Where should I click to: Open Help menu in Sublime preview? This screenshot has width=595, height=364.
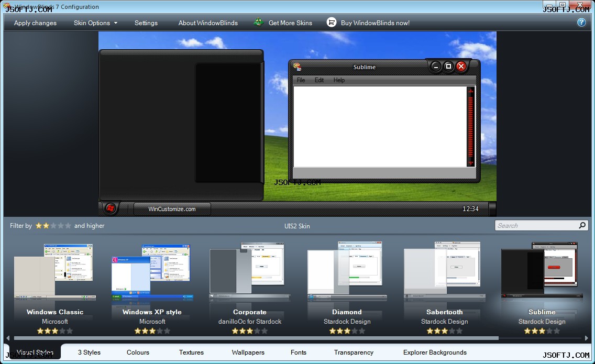tap(339, 80)
